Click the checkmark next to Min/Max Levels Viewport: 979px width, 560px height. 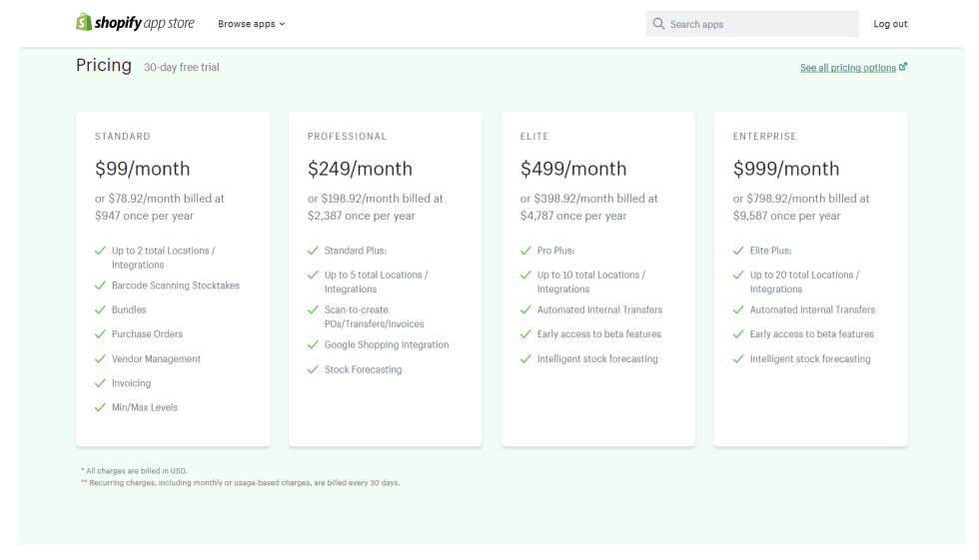100,408
